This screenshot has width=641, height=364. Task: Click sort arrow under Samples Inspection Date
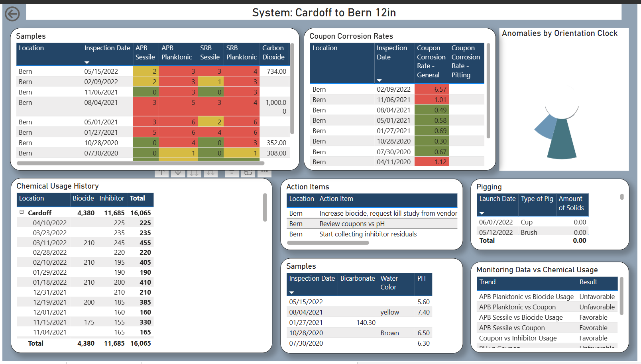tap(87, 63)
